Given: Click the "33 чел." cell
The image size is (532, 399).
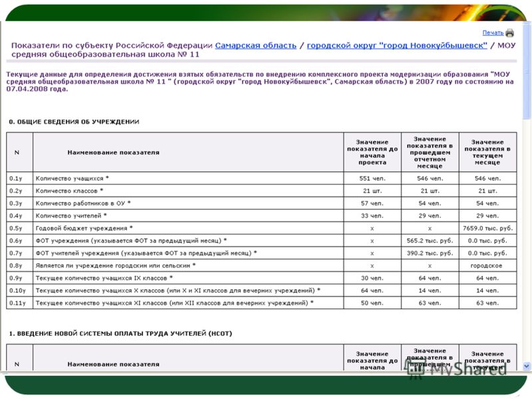Looking at the screenshot, I should coord(372,215).
